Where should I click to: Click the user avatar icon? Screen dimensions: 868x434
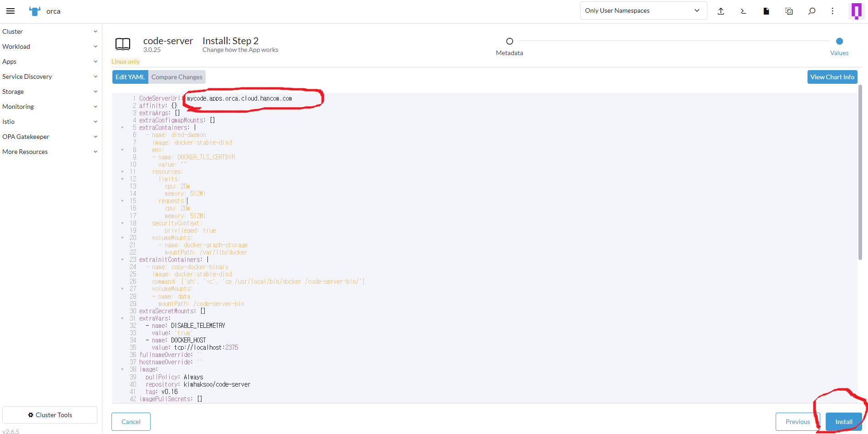(x=856, y=11)
